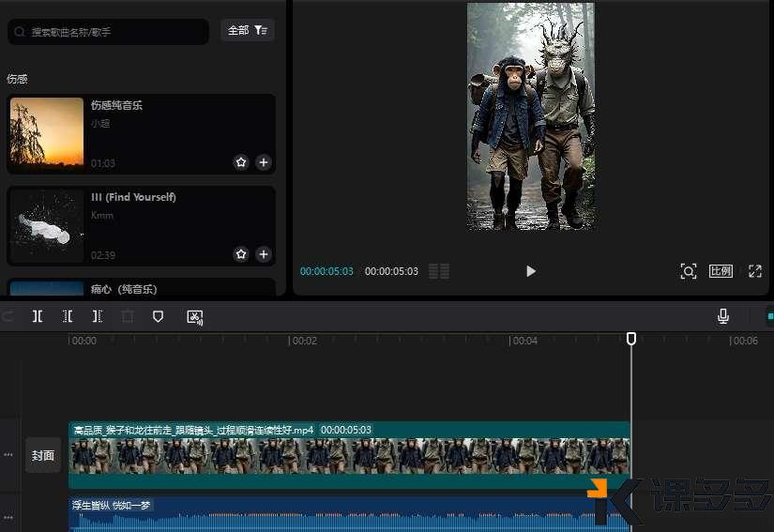774x532 pixels.
Task: Select the trim left of playhead tool
Action: click(68, 316)
